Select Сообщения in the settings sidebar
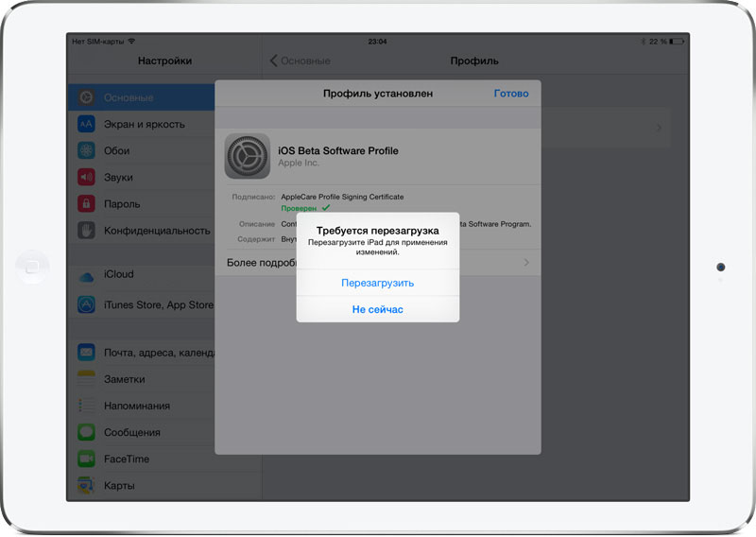756x537 pixels. 132,432
